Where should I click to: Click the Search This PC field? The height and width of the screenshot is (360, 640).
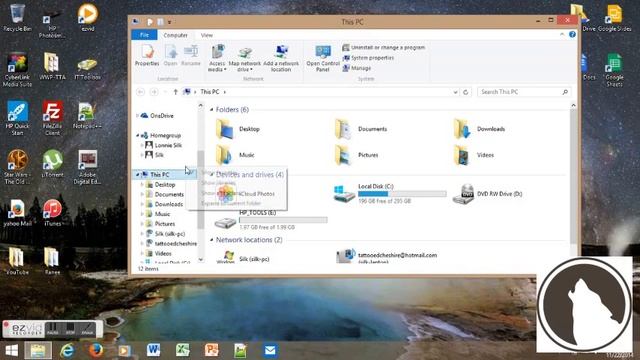click(524, 92)
